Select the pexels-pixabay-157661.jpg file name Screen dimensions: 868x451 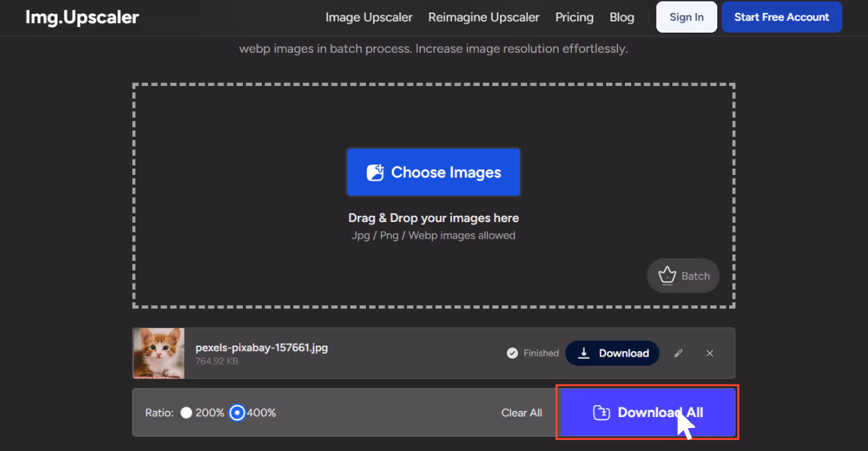(x=261, y=348)
